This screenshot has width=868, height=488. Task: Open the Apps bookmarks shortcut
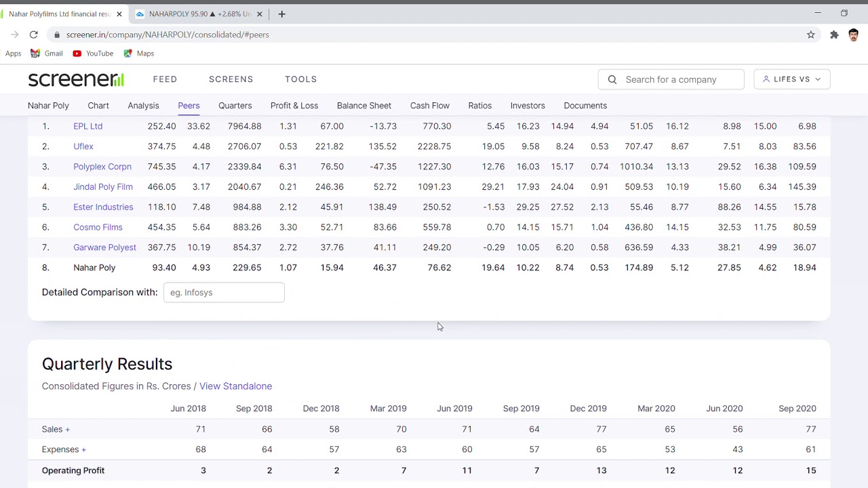coord(14,54)
